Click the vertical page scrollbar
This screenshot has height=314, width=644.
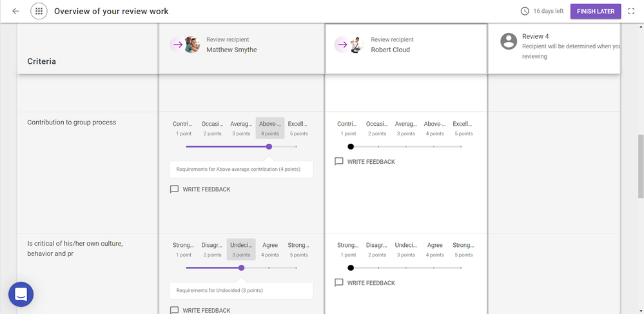(639, 166)
